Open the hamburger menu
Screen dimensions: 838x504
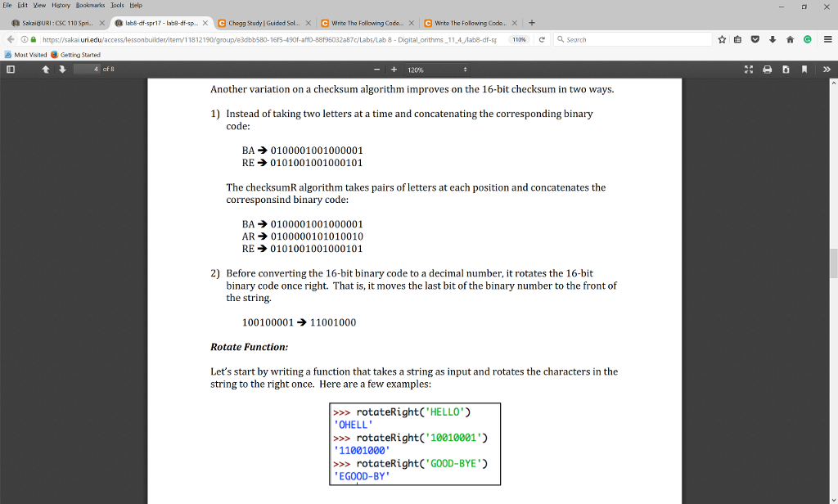[x=829, y=38]
